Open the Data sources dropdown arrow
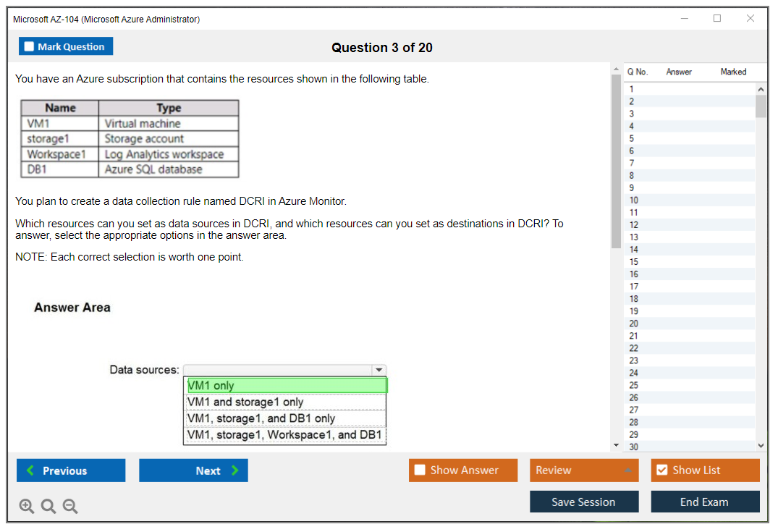Image resolution: width=778 pixels, height=532 pixels. (x=379, y=369)
